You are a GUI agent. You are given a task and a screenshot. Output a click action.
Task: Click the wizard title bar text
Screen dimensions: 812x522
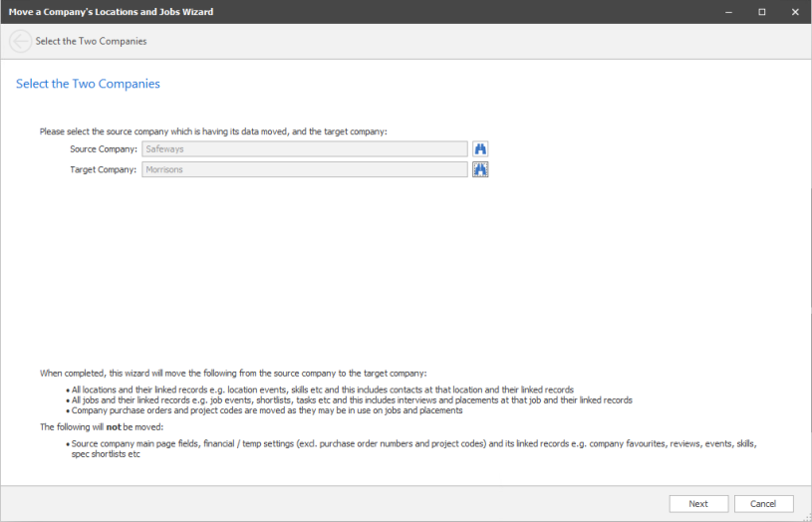coord(111,12)
